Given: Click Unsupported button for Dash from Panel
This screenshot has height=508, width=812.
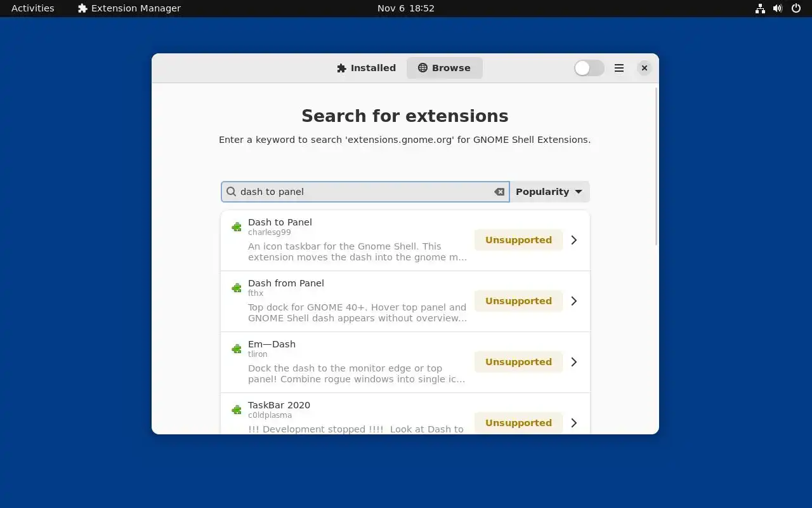Looking at the screenshot, I should [518, 301].
